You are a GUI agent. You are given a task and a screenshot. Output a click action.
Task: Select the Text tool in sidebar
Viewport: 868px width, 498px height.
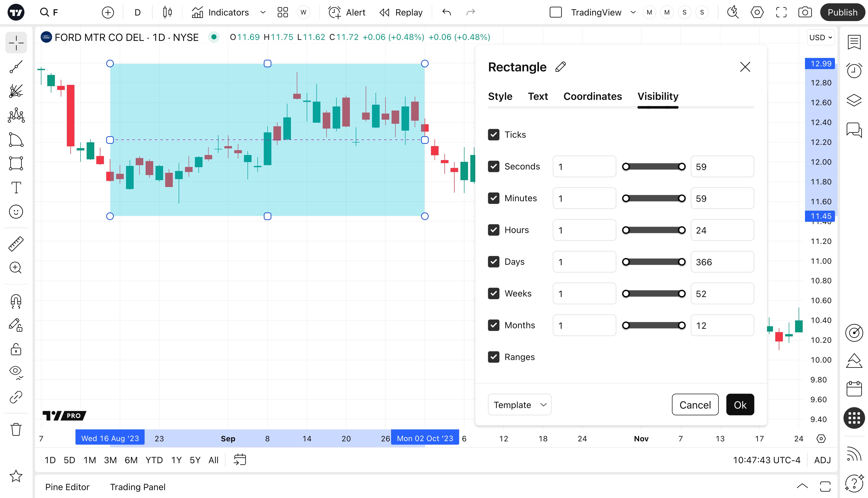pyautogui.click(x=16, y=188)
